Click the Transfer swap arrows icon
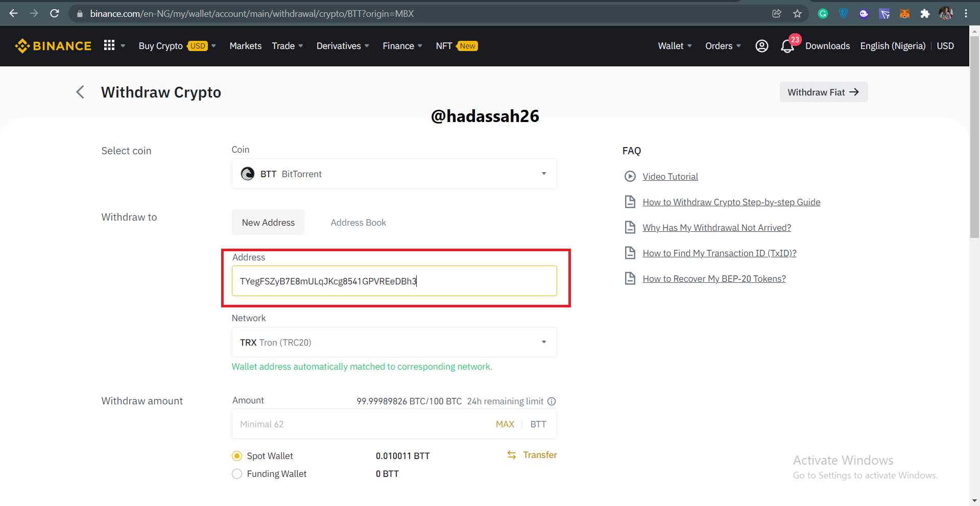This screenshot has height=506, width=980. [x=512, y=455]
